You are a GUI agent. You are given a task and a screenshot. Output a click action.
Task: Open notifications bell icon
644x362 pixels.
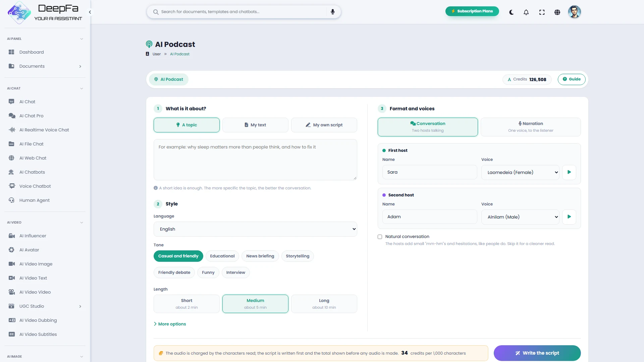point(526,12)
